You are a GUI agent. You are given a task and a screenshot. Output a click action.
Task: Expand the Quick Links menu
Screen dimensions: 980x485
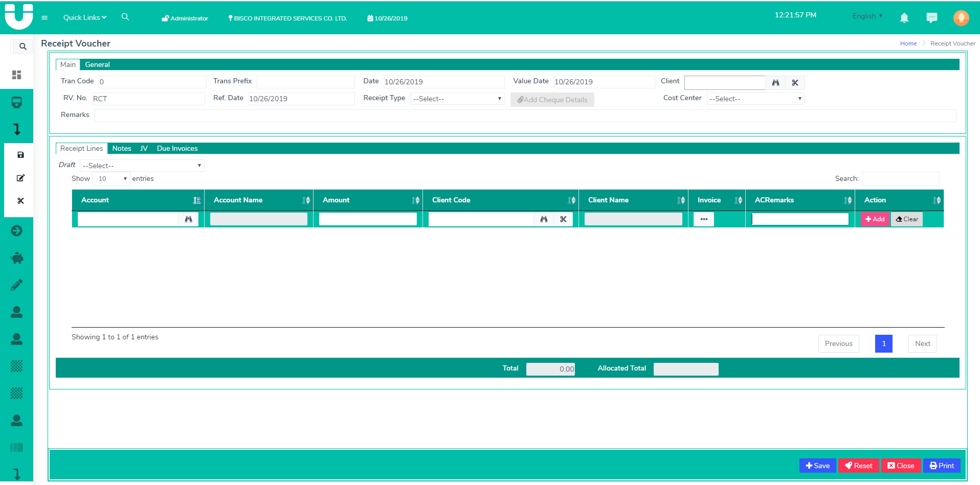tap(84, 17)
